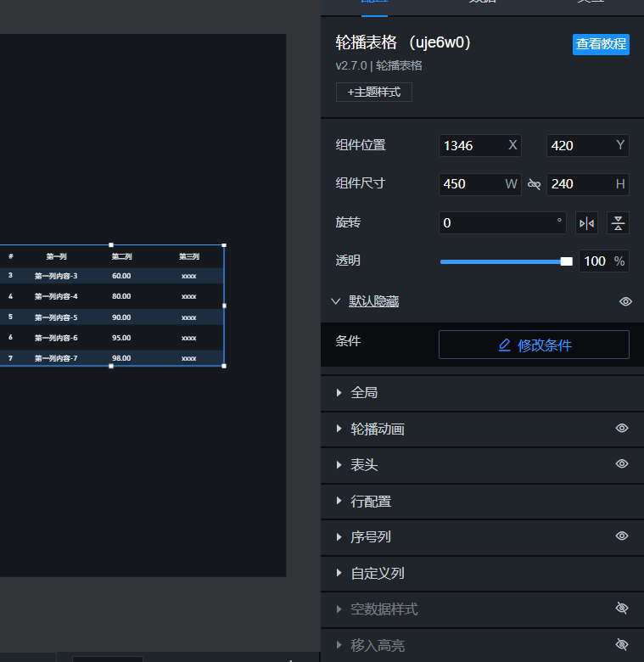Click the transparency slider handle

point(566,261)
